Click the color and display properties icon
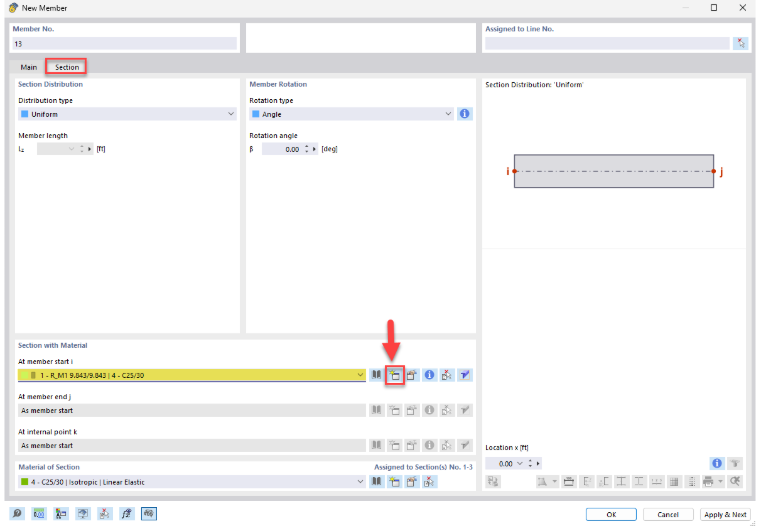This screenshot has height=526, width=760. (61, 513)
